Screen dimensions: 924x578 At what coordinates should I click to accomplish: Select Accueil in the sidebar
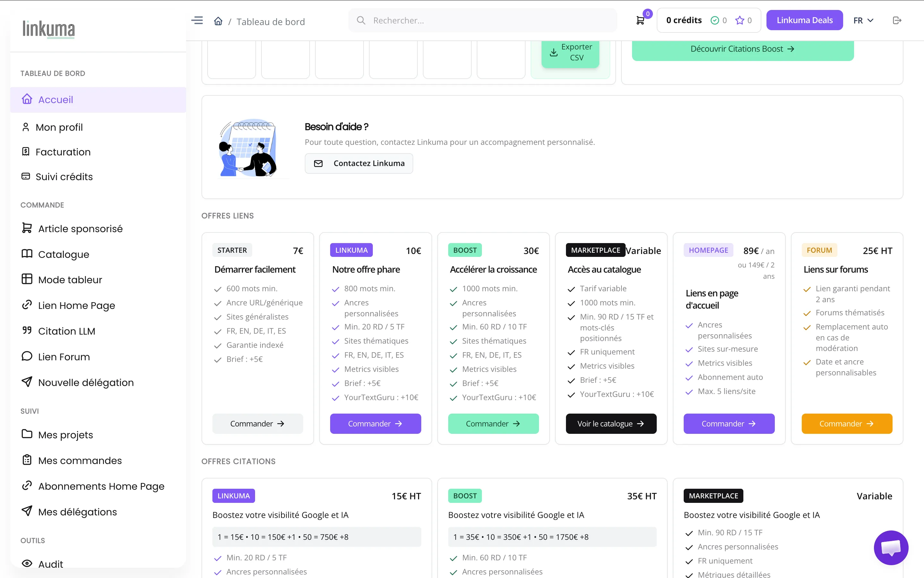click(x=98, y=100)
